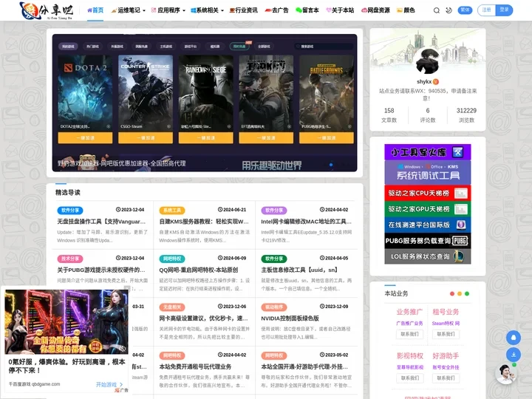Click 网吧特权 tag on QQ网吧 article

(172, 259)
